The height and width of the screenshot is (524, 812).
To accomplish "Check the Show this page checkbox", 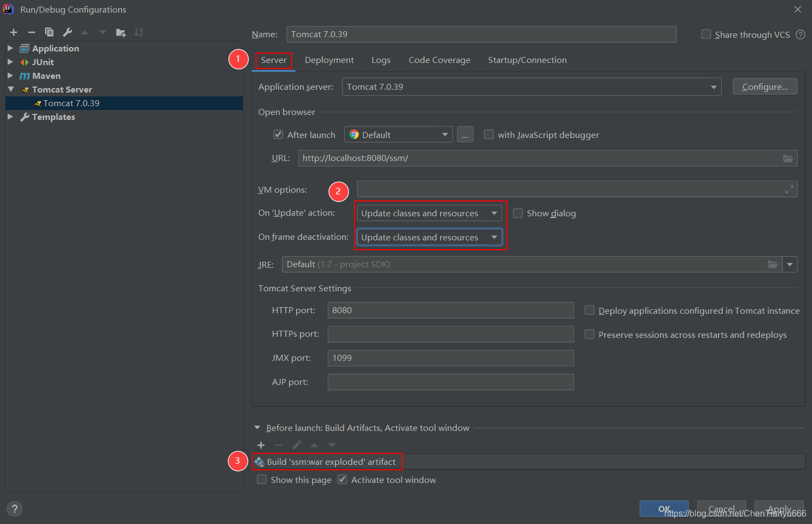I will point(262,480).
